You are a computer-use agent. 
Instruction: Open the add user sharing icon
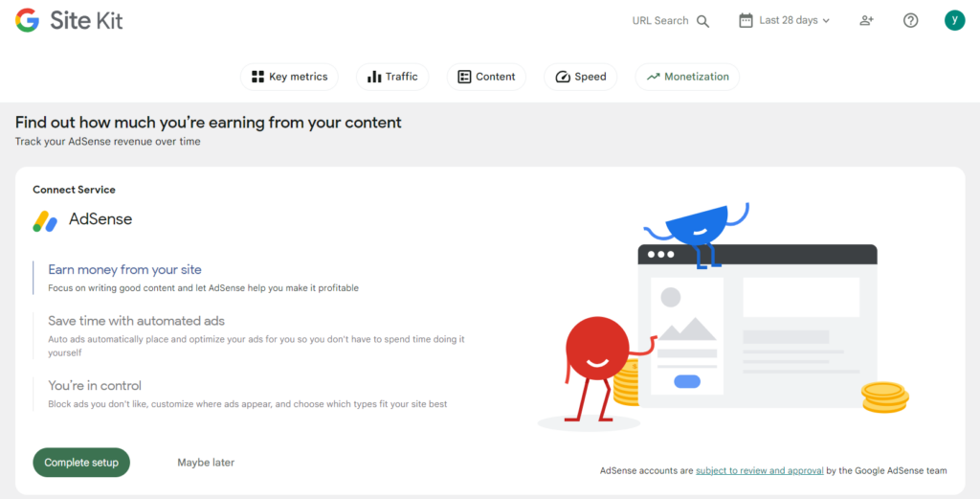[866, 20]
